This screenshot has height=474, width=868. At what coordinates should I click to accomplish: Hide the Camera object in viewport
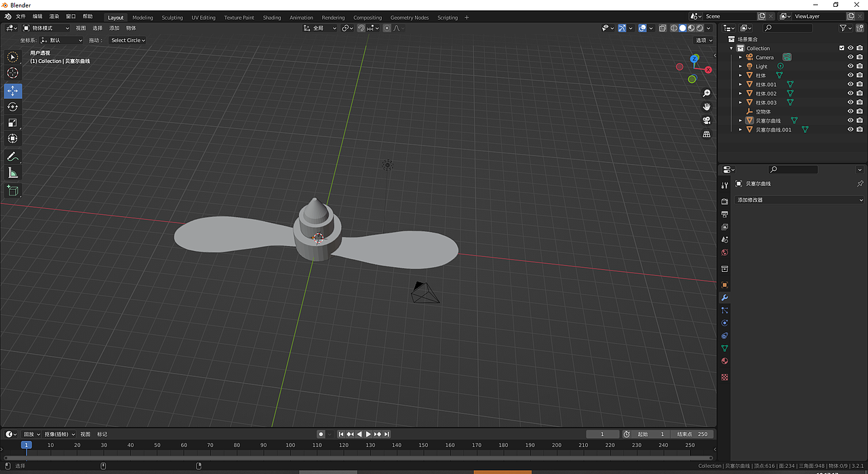(x=850, y=58)
